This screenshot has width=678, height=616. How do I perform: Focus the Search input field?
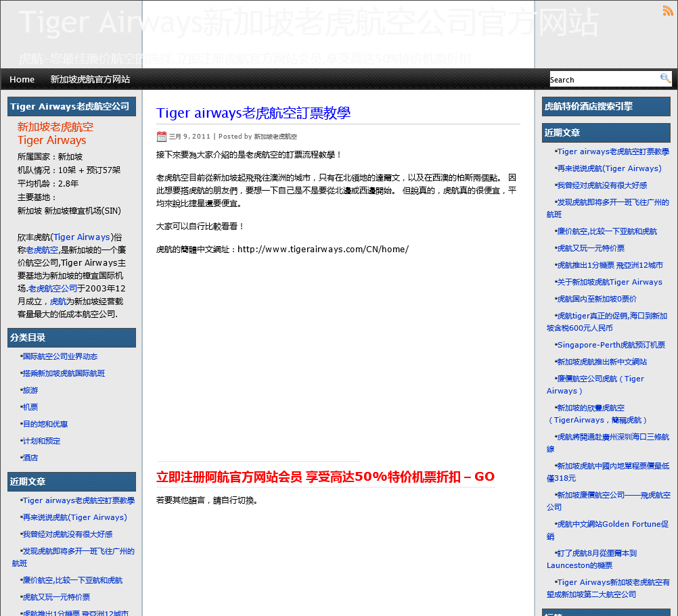(604, 80)
